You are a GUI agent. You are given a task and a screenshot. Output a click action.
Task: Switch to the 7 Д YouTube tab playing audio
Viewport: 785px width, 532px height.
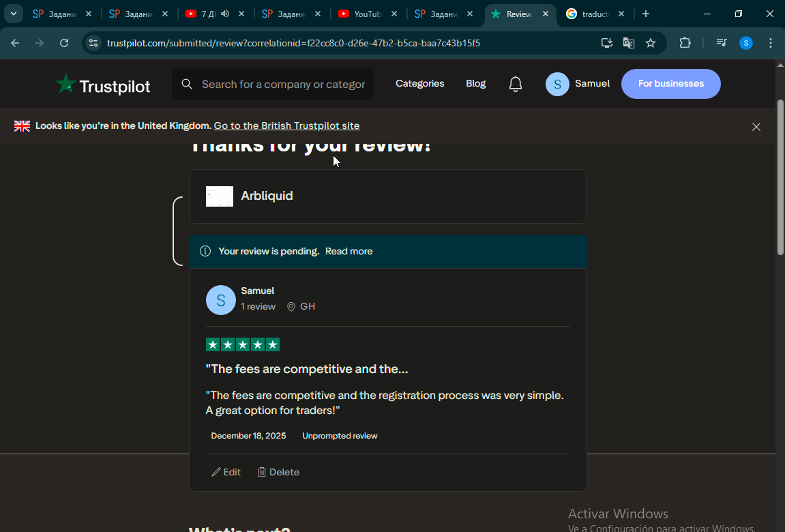pyautogui.click(x=201, y=14)
